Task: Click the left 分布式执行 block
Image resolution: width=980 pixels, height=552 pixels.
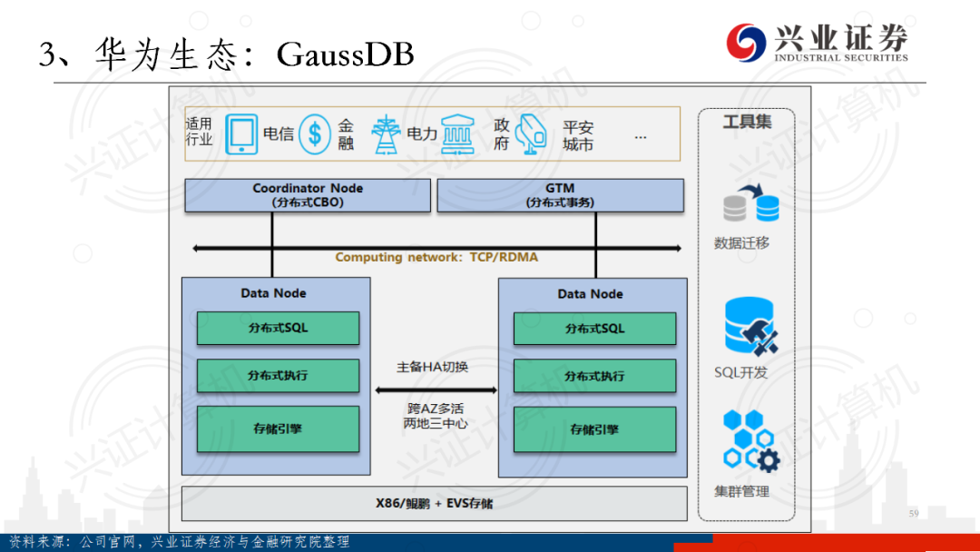Action: (278, 375)
